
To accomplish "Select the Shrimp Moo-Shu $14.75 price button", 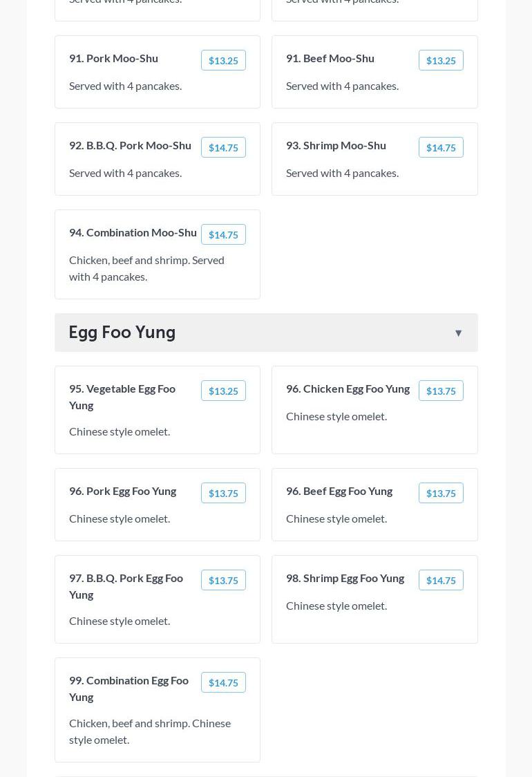I will [x=441, y=148].
